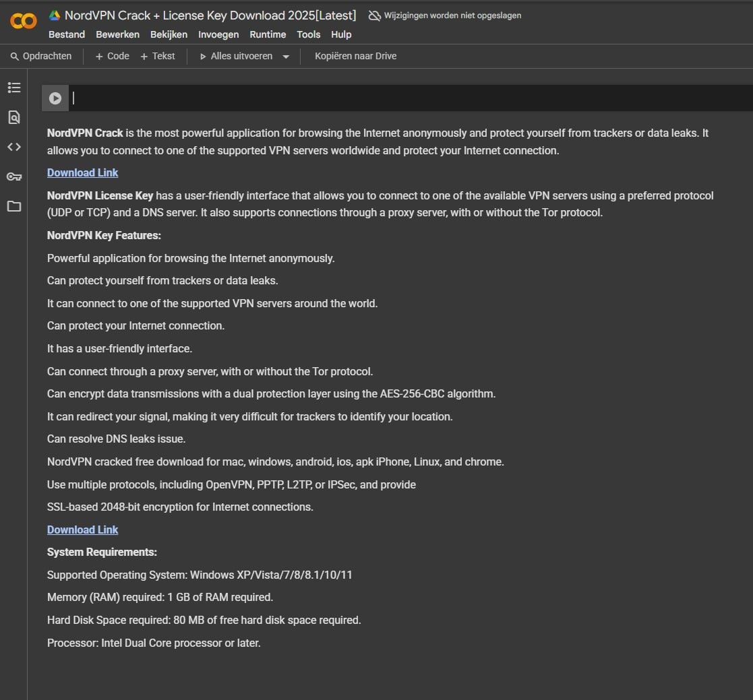
Task: Click 'Can resolve DNS leaks issue.' line
Action: pos(116,439)
